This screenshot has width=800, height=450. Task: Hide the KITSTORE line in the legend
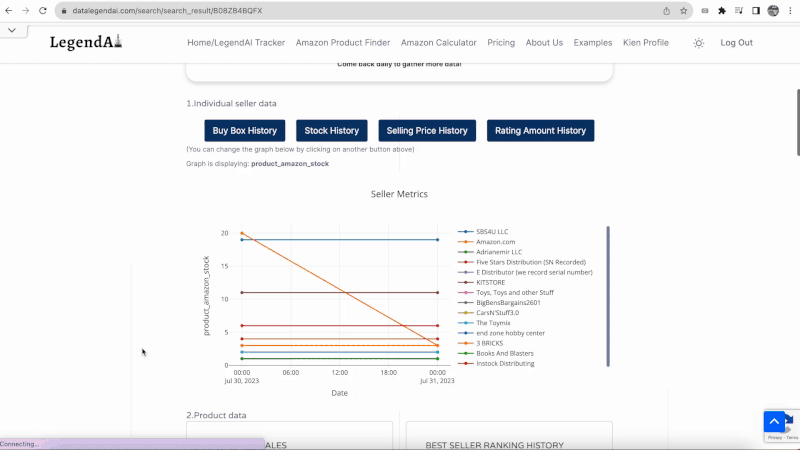point(491,282)
